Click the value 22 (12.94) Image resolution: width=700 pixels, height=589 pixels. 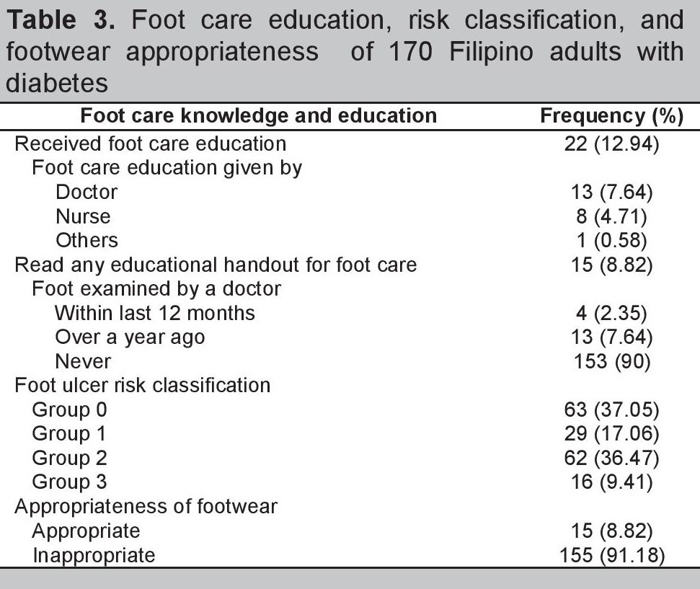(611, 143)
